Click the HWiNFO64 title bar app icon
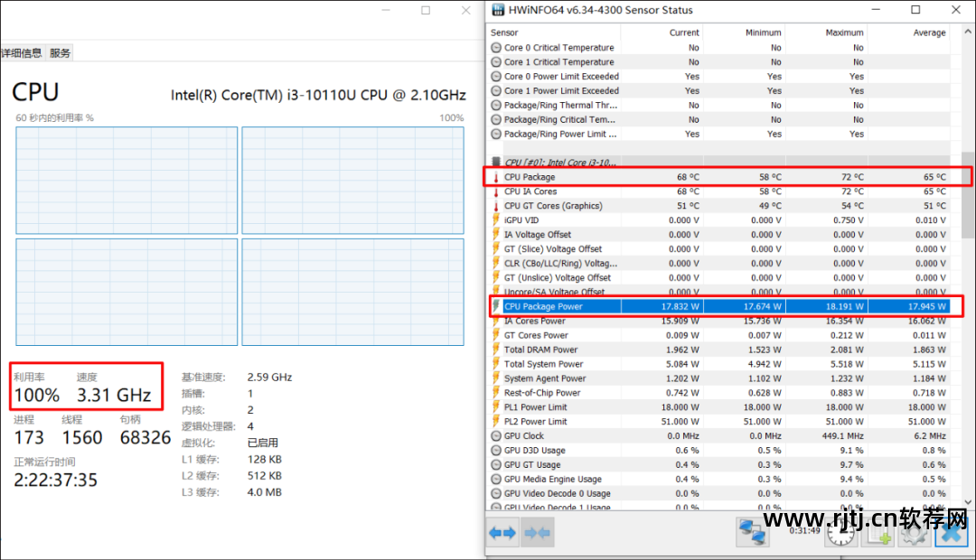This screenshot has width=976, height=560. pos(498,10)
